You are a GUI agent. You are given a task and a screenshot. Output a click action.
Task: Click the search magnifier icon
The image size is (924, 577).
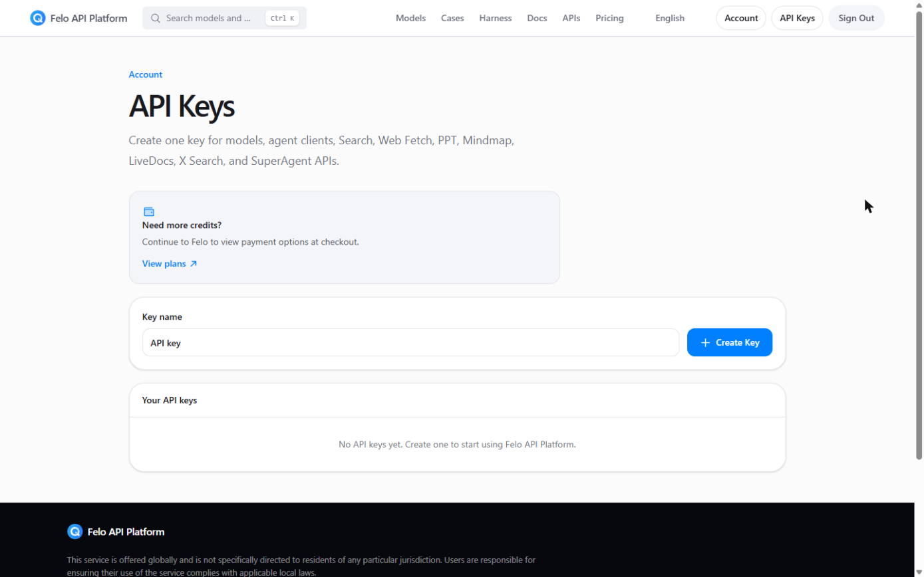pyautogui.click(x=156, y=18)
